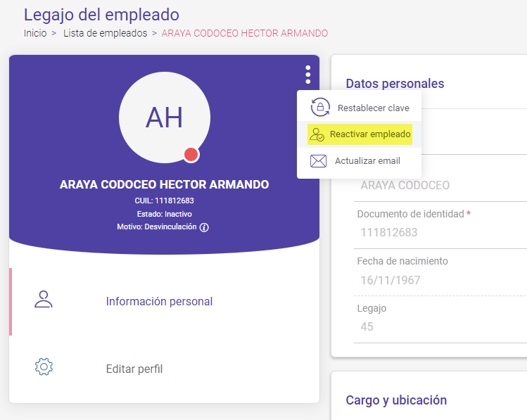Viewport: 527px width, 420px height.
Task: Click the gear icon for Editar perfil
Action: pyautogui.click(x=44, y=367)
